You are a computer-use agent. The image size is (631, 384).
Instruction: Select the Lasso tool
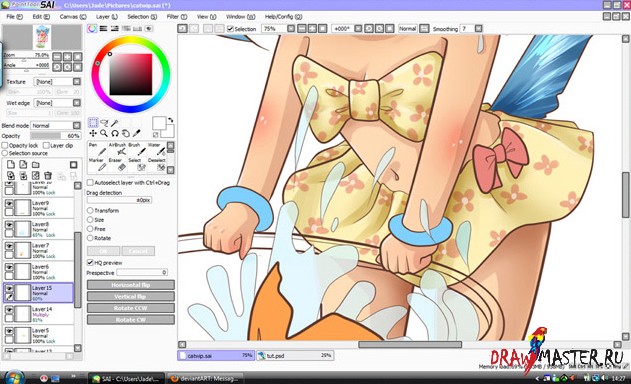pos(104,122)
